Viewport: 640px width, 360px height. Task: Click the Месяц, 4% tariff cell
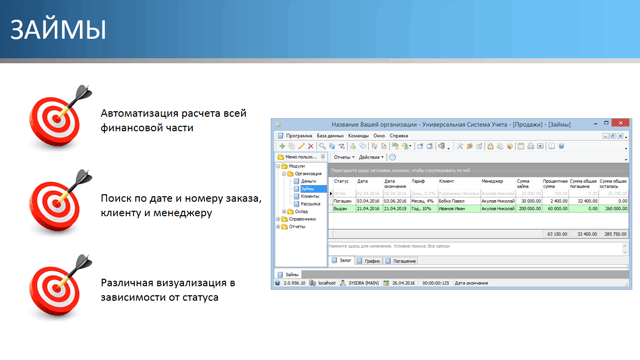point(423,201)
